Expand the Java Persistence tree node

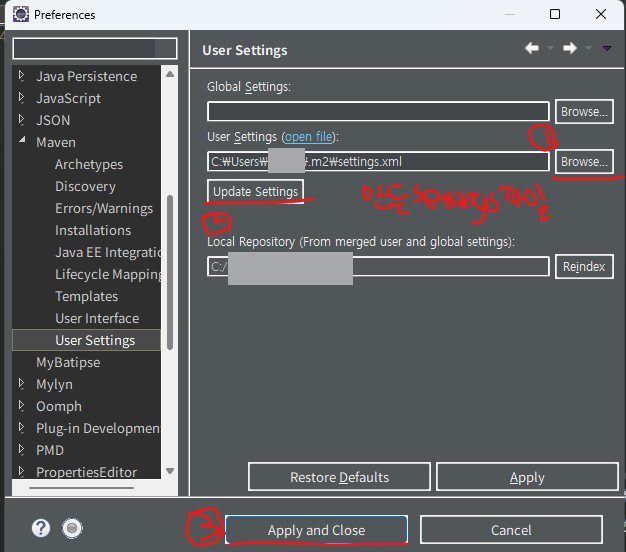click(x=22, y=75)
